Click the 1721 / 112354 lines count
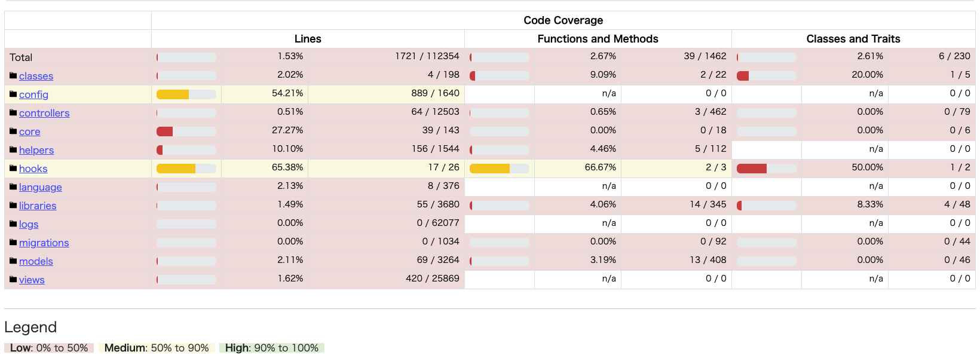The image size is (980, 361). click(427, 56)
